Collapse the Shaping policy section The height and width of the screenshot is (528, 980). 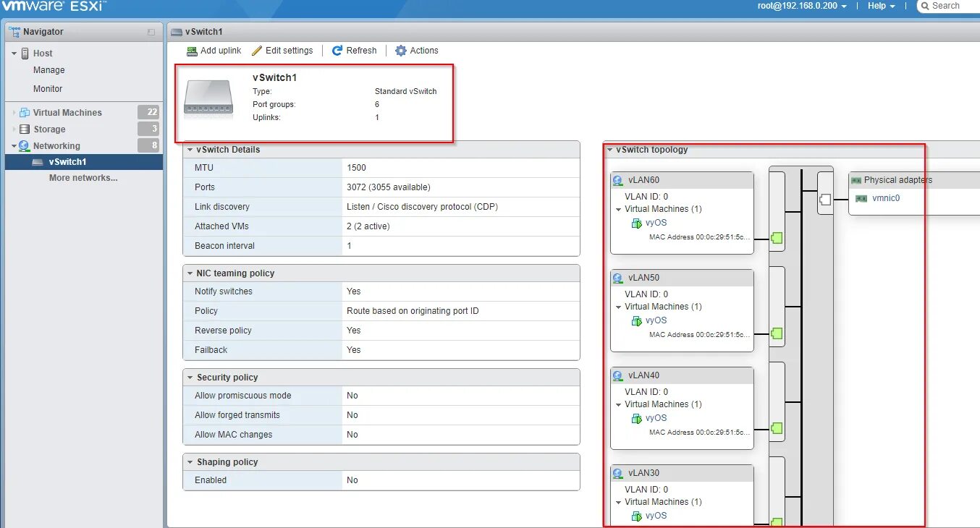click(190, 463)
